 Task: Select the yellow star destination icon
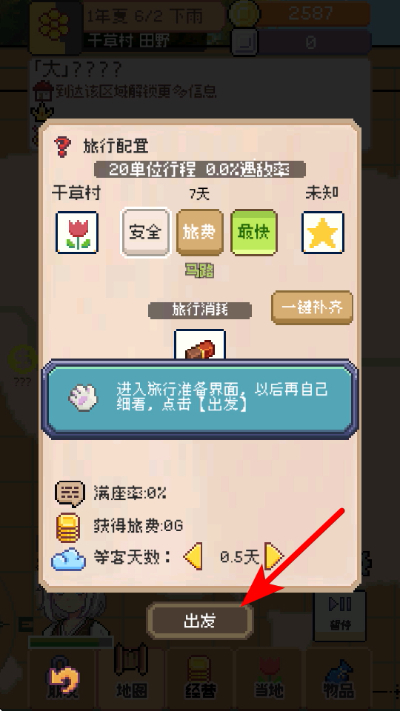pyautogui.click(x=322, y=232)
